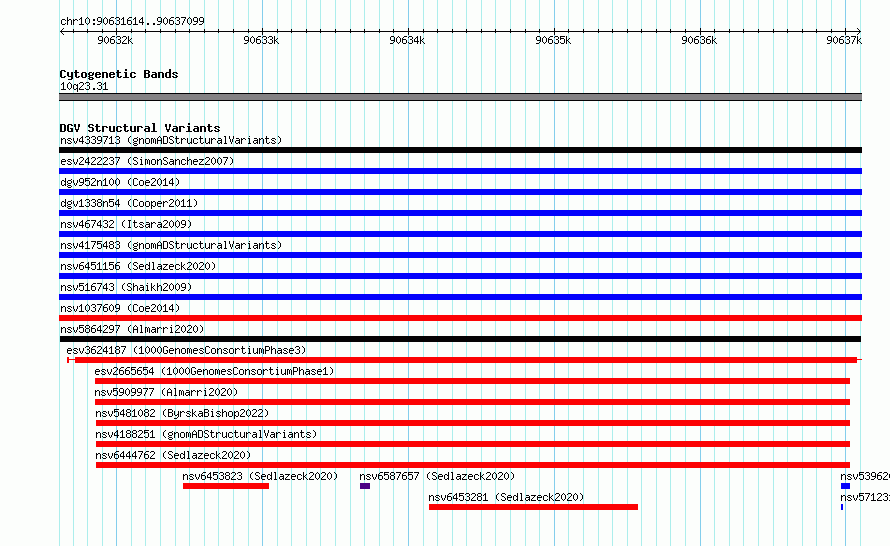Click the blue dgv952n100 variant bar
Image resolution: width=890 pixels, height=546 pixels.
pyautogui.click(x=460, y=192)
